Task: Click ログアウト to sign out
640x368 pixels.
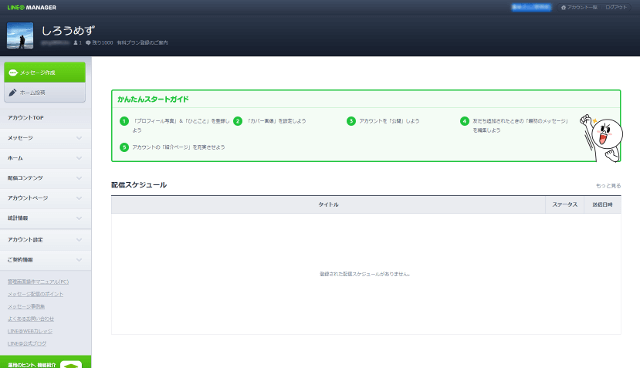Action: (616, 7)
